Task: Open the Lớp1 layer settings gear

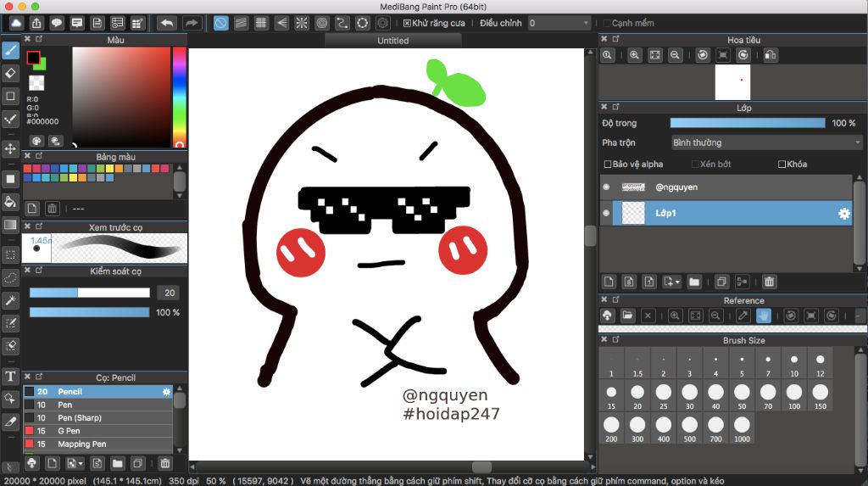Action: coord(843,214)
